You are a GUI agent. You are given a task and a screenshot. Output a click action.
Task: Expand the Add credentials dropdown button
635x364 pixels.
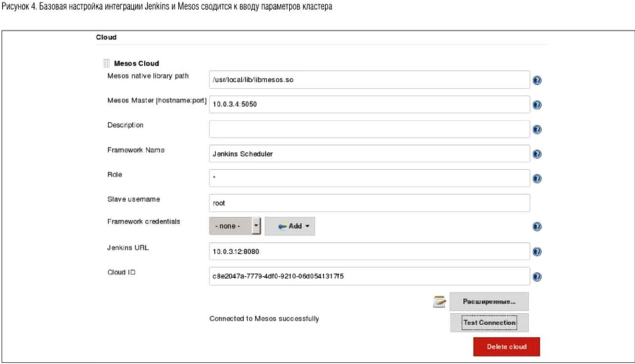[x=290, y=226]
